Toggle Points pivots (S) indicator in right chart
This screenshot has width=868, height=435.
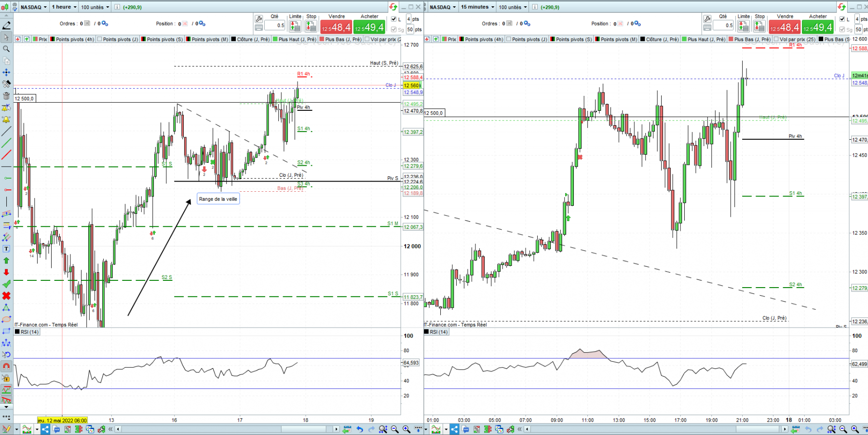point(571,40)
